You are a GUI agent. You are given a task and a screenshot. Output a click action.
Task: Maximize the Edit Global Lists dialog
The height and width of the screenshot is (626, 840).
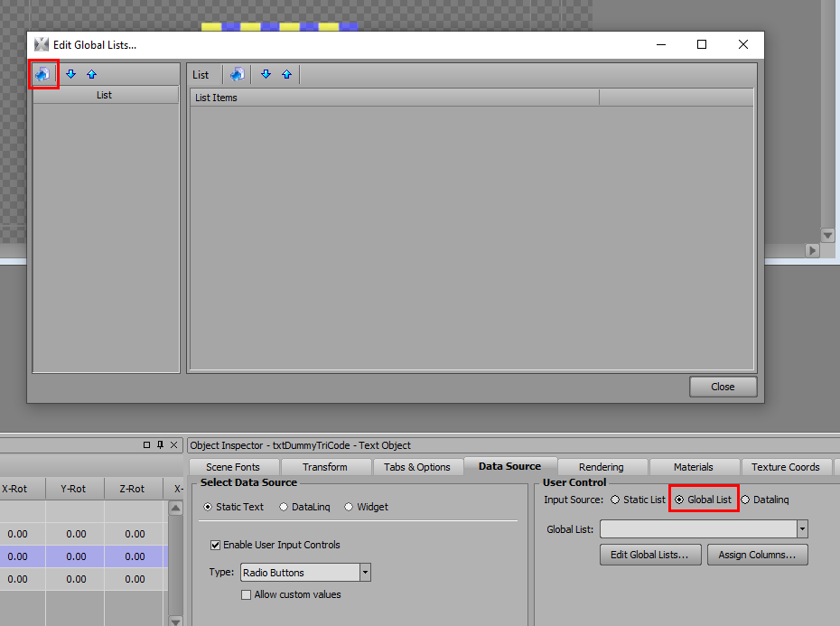click(702, 44)
